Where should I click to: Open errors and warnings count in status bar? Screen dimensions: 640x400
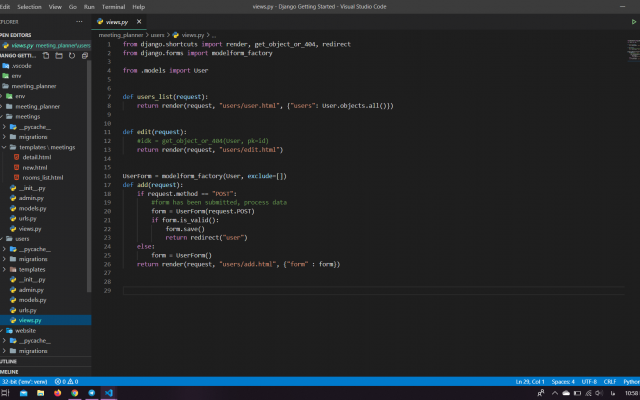coord(67,382)
